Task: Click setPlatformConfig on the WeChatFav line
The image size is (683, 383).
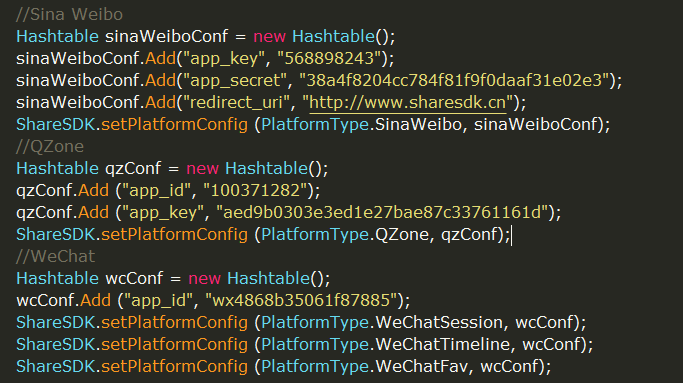Action: point(174,366)
